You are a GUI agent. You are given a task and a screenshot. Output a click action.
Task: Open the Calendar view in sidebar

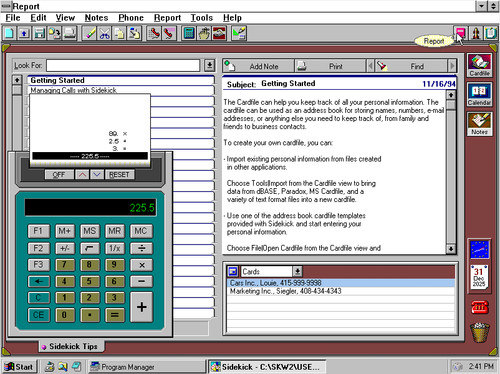479,95
